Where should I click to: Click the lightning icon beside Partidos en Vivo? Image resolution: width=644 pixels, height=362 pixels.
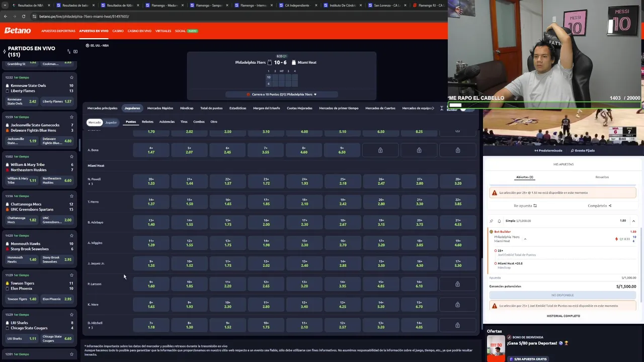(x=5, y=51)
